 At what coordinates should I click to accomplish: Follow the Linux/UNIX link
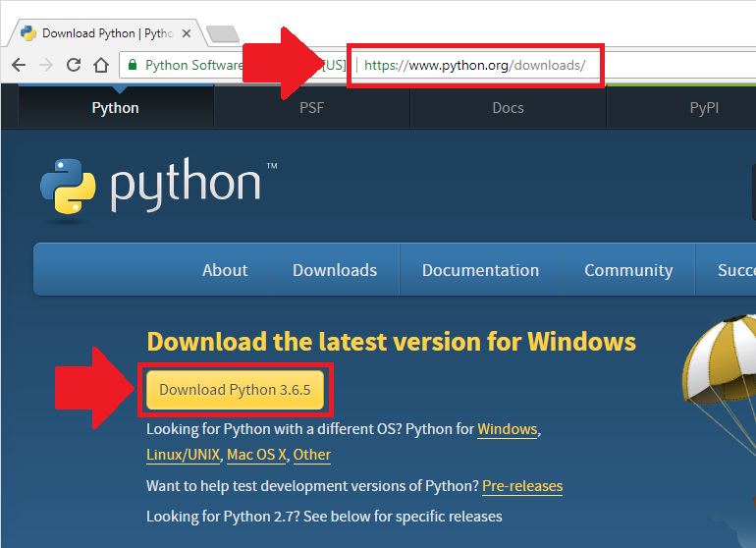pyautogui.click(x=184, y=455)
